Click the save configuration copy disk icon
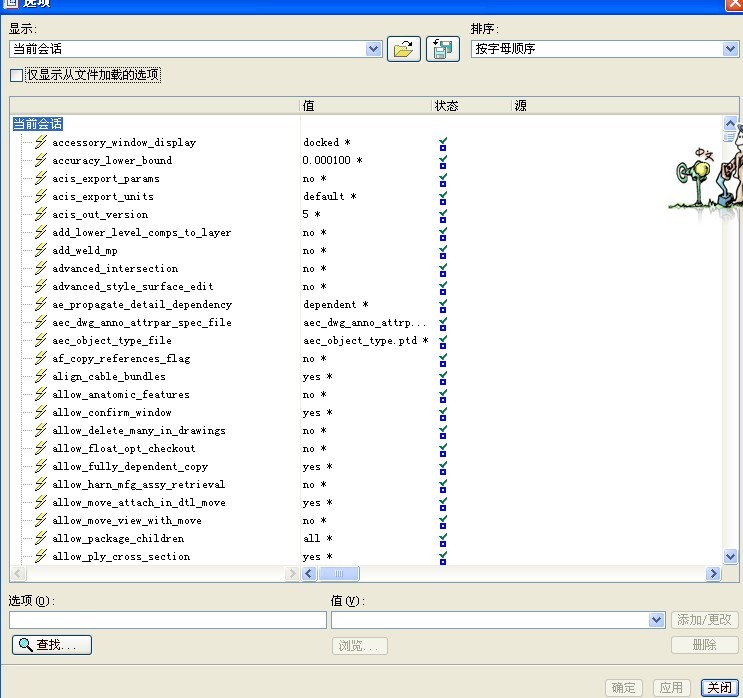The height and width of the screenshot is (698, 743). 443,49
